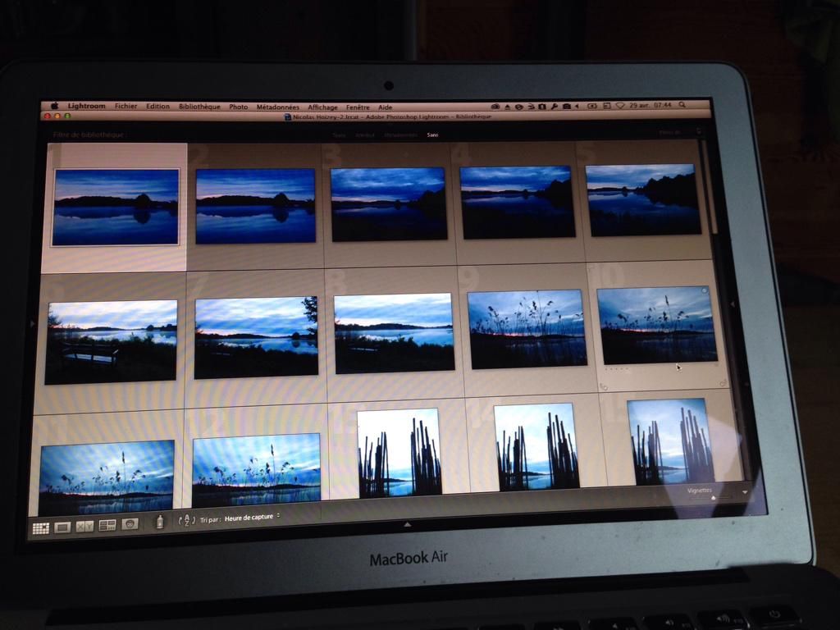Screen dimensions: 840x630
Task: Toggle quick collection marker on photo 10
Action: pyautogui.click(x=705, y=291)
